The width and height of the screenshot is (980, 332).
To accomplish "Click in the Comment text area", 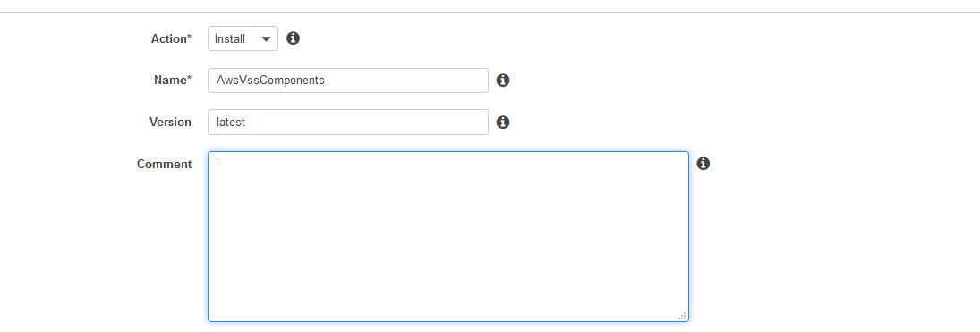I will coord(448,236).
